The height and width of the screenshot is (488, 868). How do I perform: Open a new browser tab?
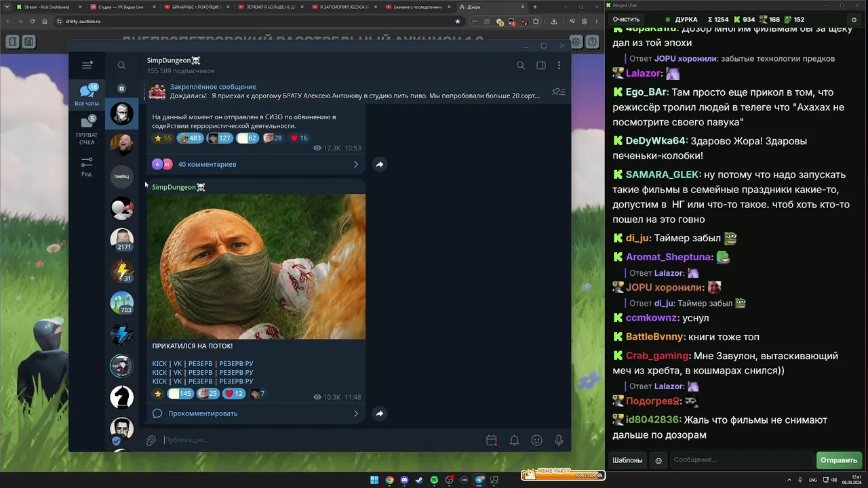(x=535, y=7)
